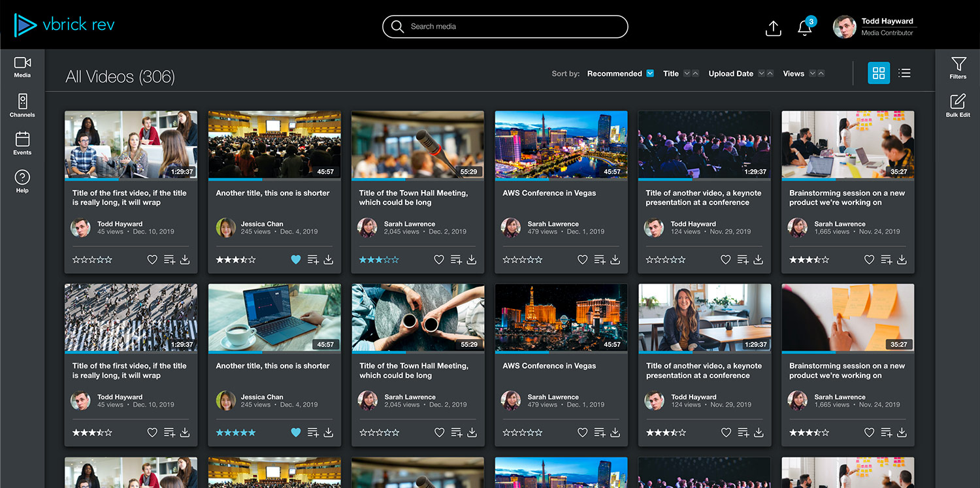Add the microphone Town Hall video to playlist

point(456,259)
